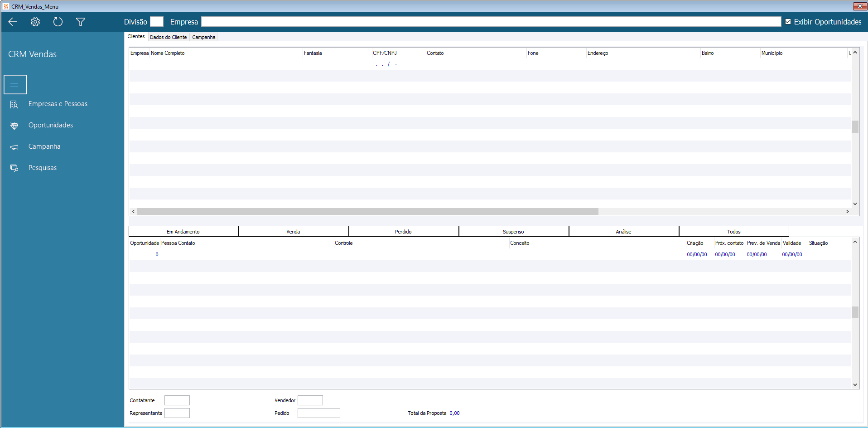Click opportunities grid scroll down arrow
Screen dimensions: 868x428
point(855,385)
